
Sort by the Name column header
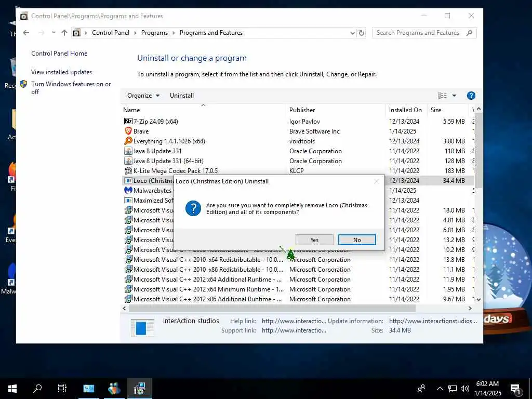coord(203,110)
